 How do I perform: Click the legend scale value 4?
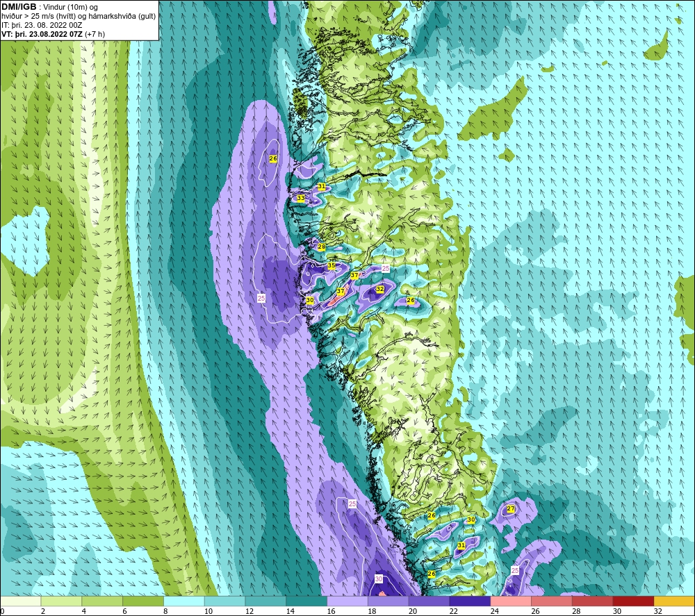[x=84, y=611]
